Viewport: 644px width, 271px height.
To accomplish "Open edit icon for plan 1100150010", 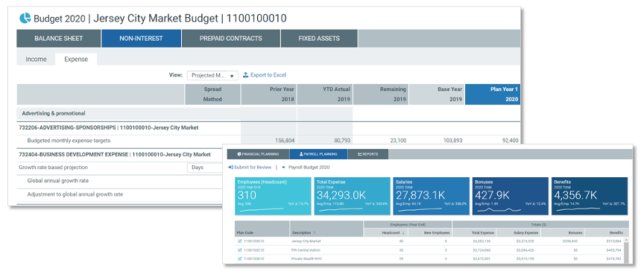I will click(240, 258).
